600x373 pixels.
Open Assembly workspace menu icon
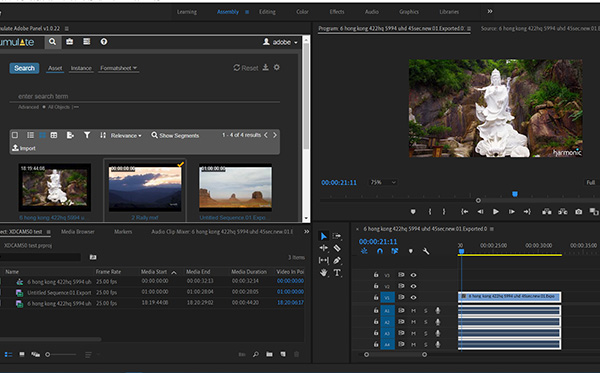click(x=247, y=12)
